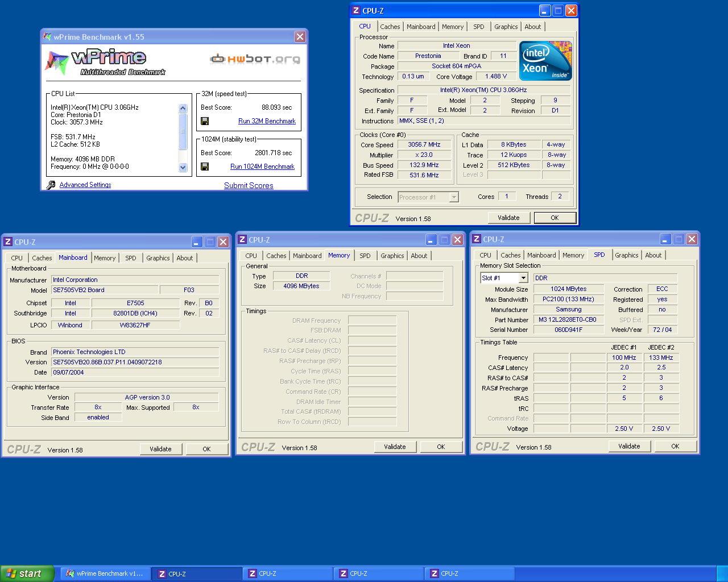Image resolution: width=728 pixels, height=582 pixels.
Task: Click the floppy save icon beside Run 32M Benchmark
Action: click(205, 121)
